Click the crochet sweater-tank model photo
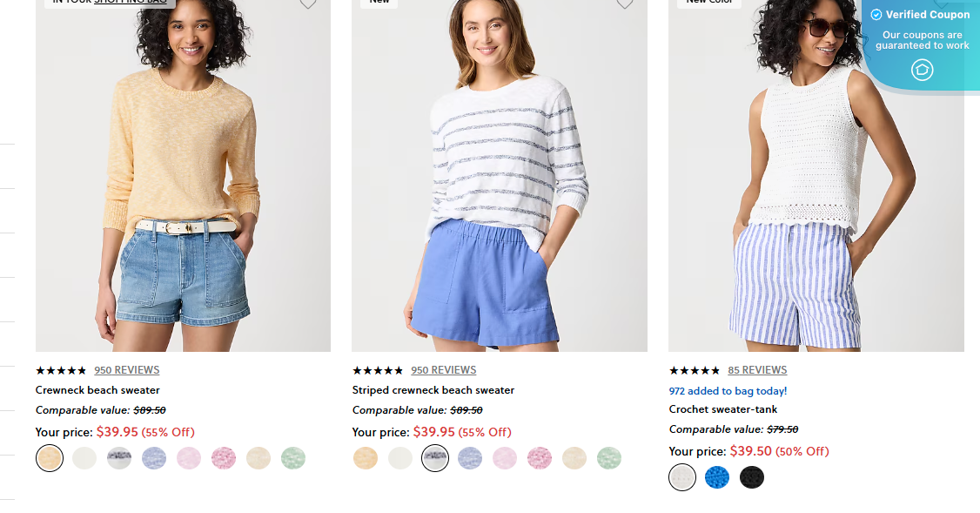This screenshot has height=513, width=980. [x=816, y=174]
